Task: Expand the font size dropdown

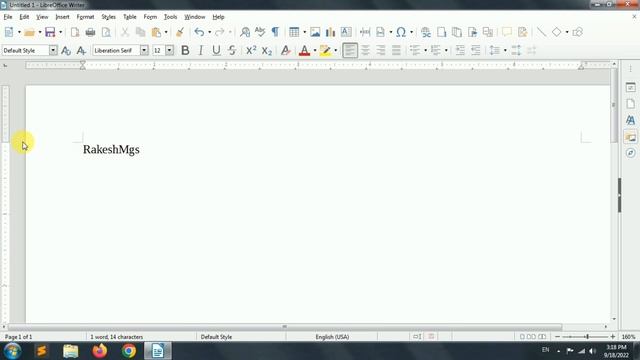Action: tap(169, 50)
